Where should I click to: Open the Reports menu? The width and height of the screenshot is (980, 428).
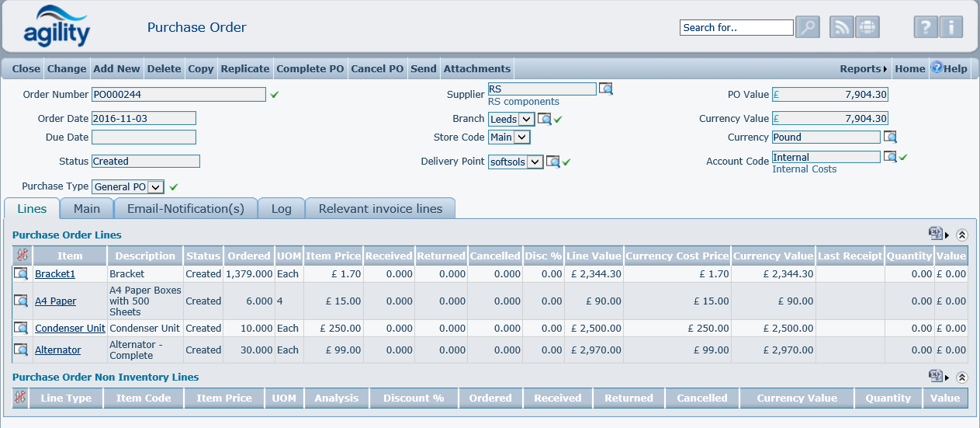[x=862, y=69]
